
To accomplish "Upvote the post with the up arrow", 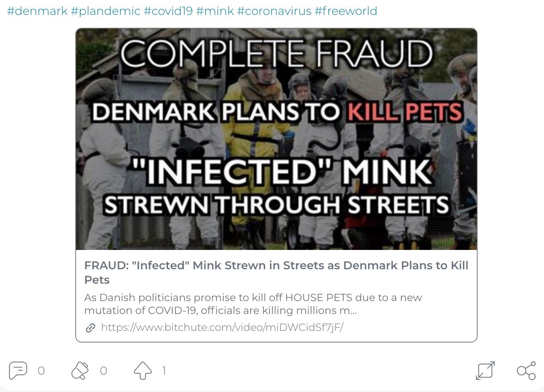I will point(142,370).
